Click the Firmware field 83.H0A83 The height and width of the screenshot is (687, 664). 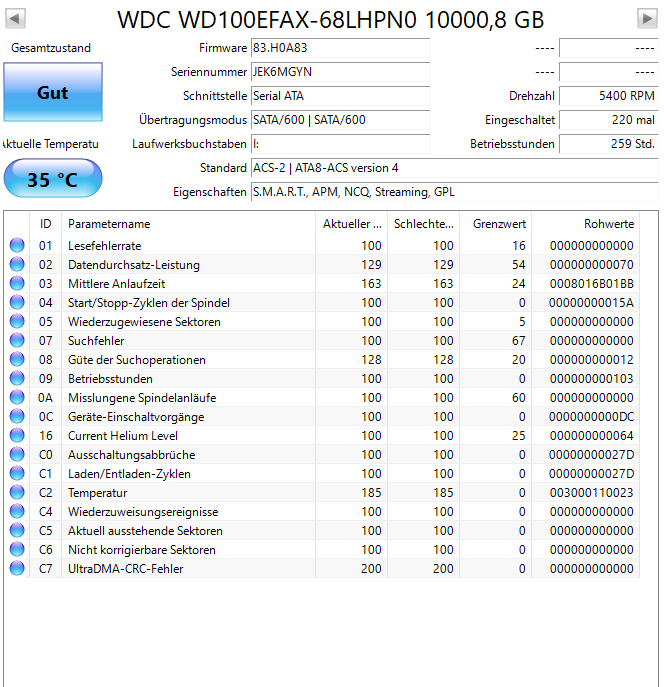pos(340,48)
